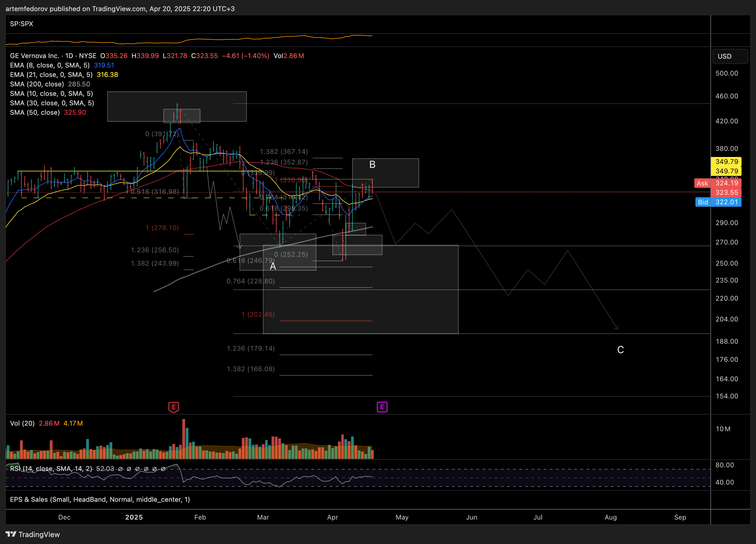Click the 10 M volume axis value
This screenshot has width=756, height=544.
click(723, 429)
